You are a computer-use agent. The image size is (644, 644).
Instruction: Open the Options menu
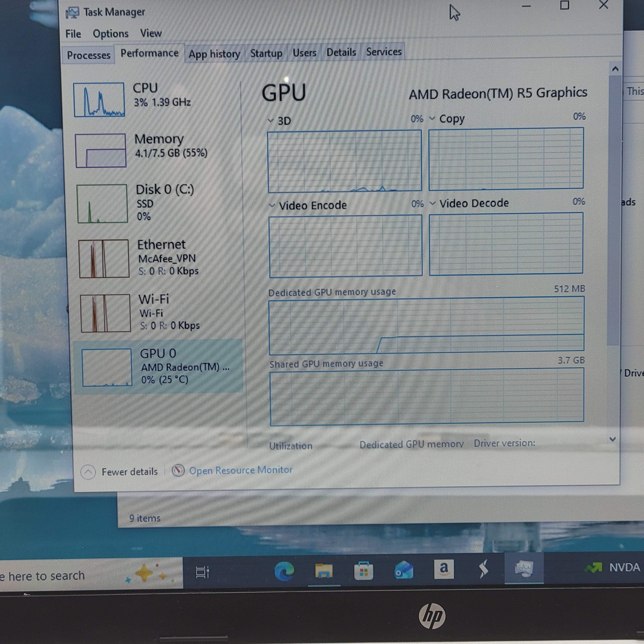[111, 33]
